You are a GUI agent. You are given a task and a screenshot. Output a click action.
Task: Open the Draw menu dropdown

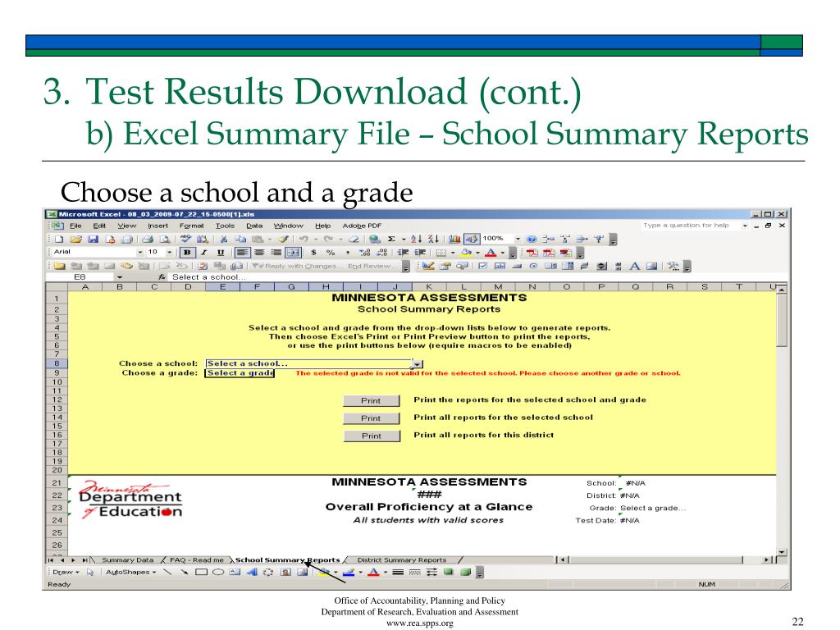66,572
